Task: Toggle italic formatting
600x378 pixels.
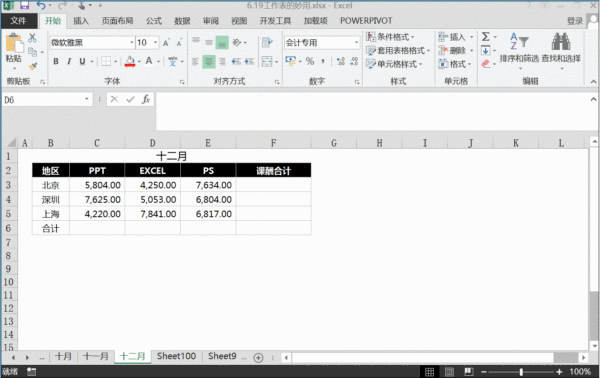Action: point(69,61)
